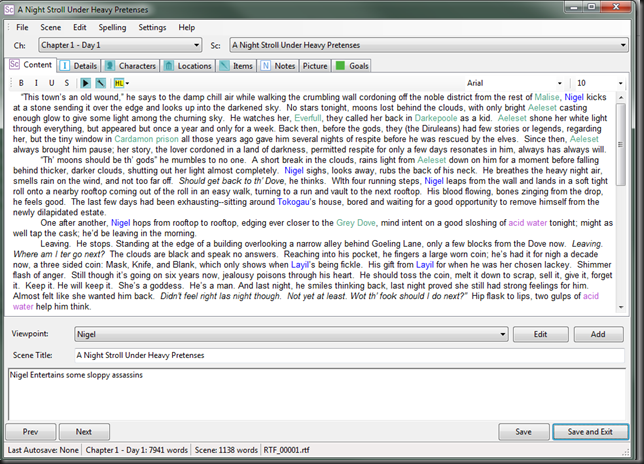Open the Spelling menu
The width and height of the screenshot is (644, 464).
click(x=112, y=28)
